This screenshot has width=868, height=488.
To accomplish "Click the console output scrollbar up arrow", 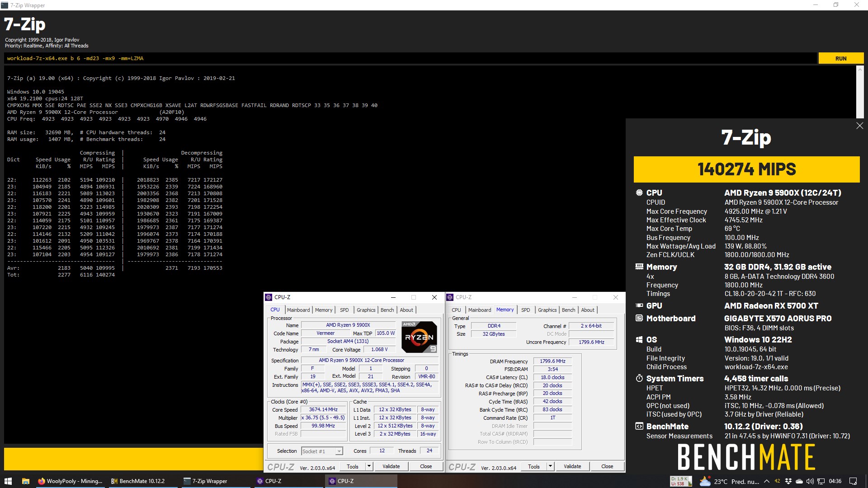I will pos(860,70).
